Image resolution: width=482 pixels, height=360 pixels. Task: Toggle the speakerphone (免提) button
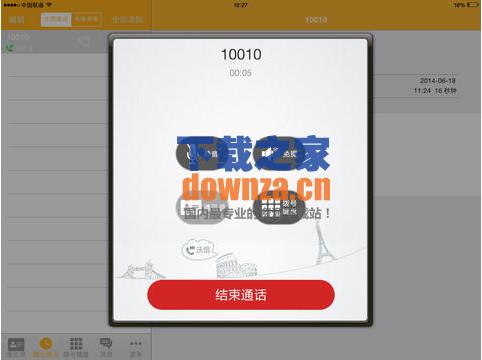tap(279, 153)
